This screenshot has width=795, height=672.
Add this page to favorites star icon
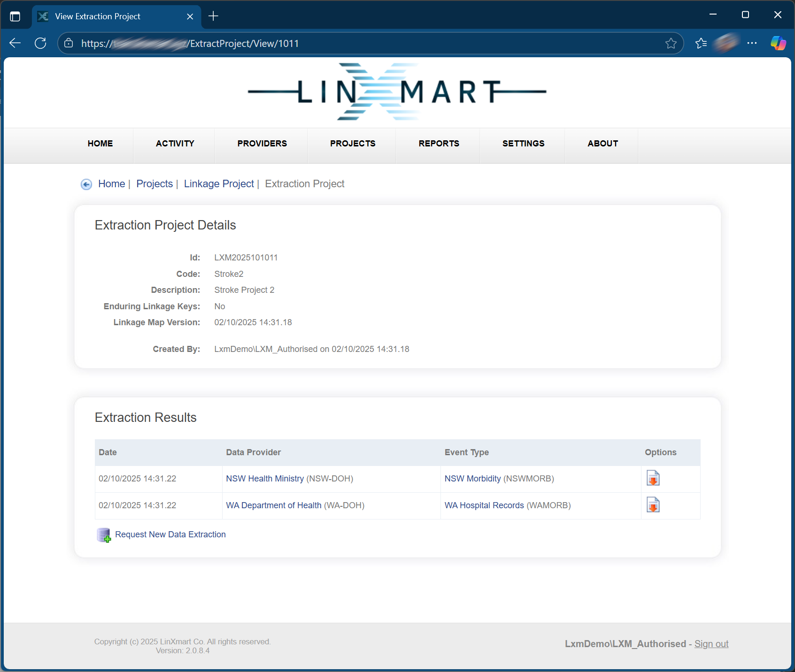point(671,43)
